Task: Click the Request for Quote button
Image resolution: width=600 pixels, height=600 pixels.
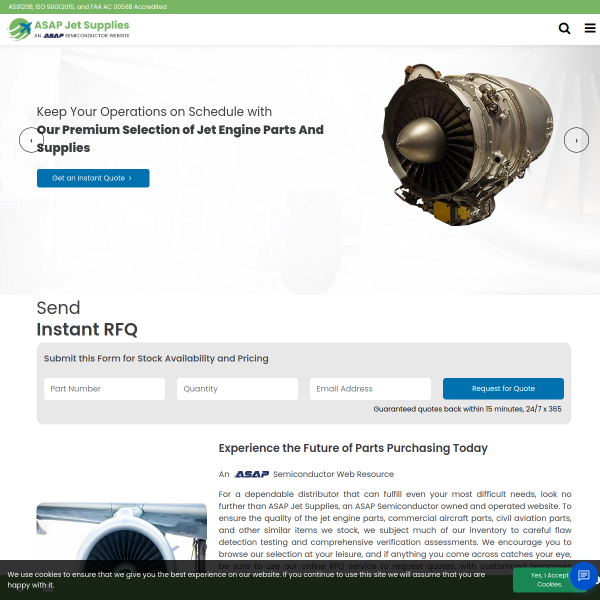Action: [x=503, y=389]
